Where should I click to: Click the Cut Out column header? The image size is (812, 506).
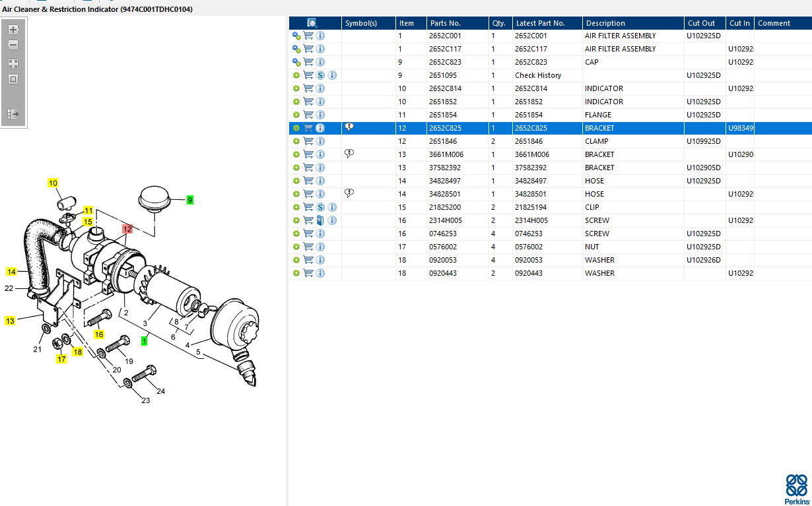[705, 23]
